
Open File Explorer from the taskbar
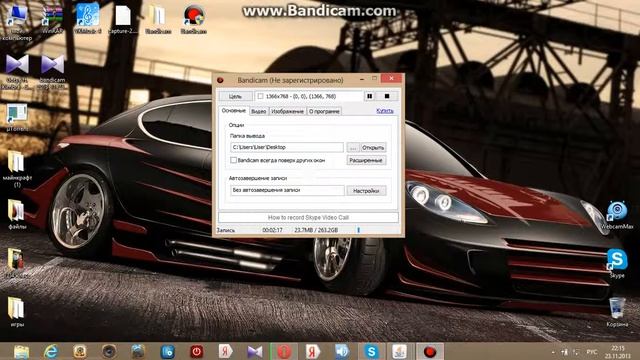(21, 351)
